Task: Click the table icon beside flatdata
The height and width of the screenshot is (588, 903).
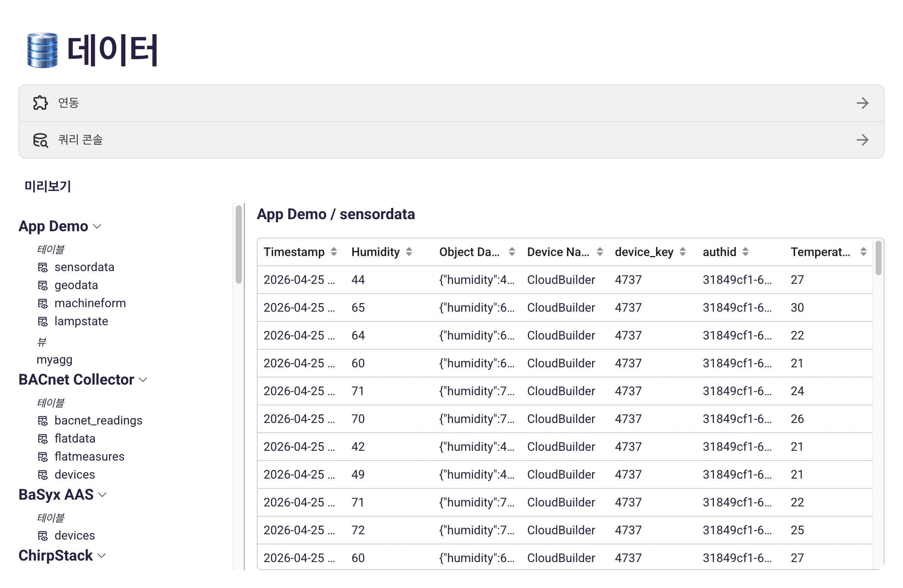Action: point(43,439)
